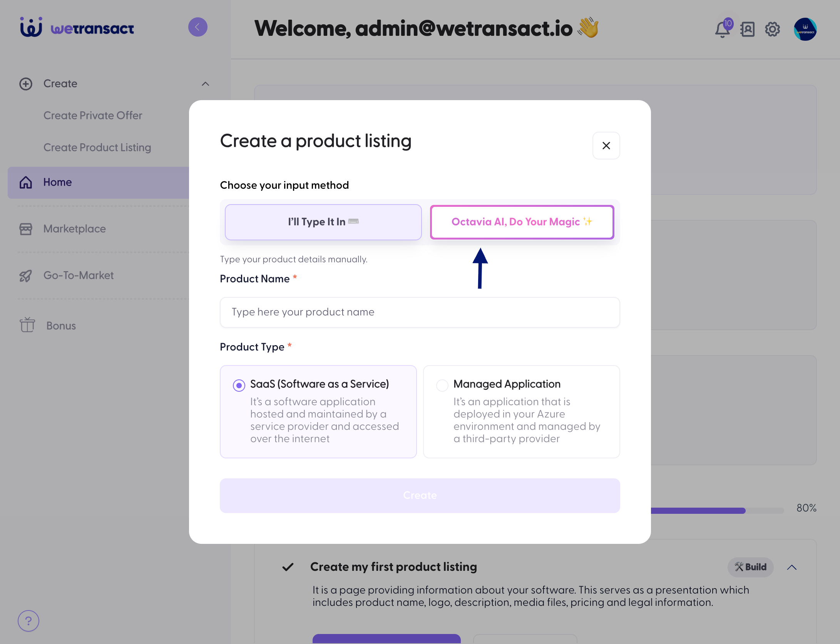Open the contacts book icon
Screen dimensions: 840x644
pos(747,29)
